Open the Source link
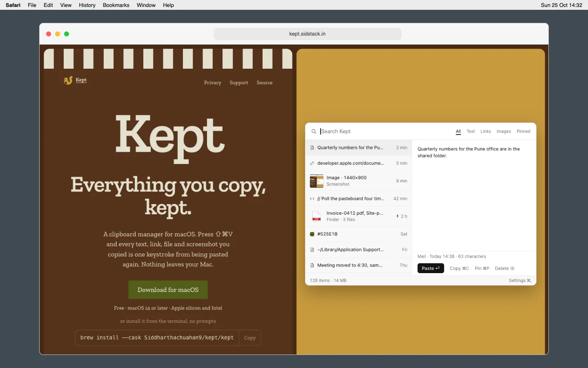The width and height of the screenshot is (588, 368). point(264,83)
